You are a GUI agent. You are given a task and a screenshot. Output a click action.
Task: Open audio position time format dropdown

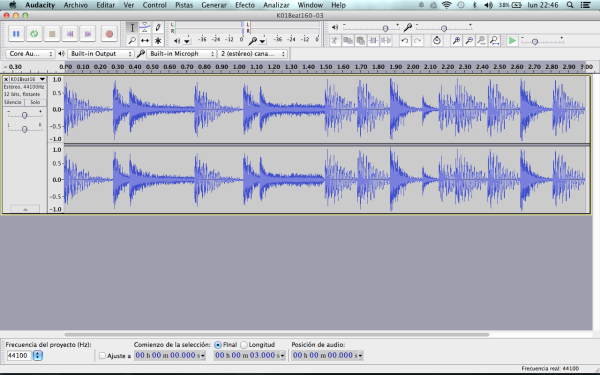point(360,356)
